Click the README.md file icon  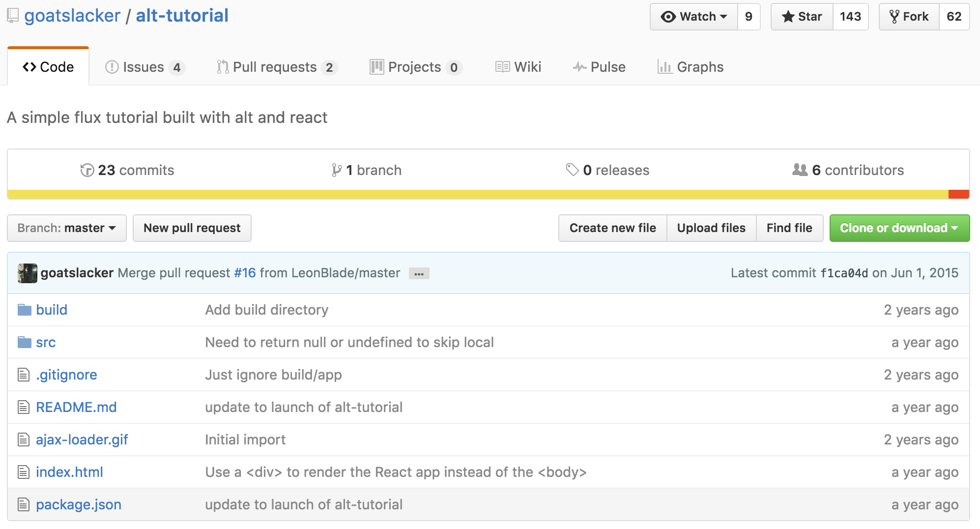24,407
